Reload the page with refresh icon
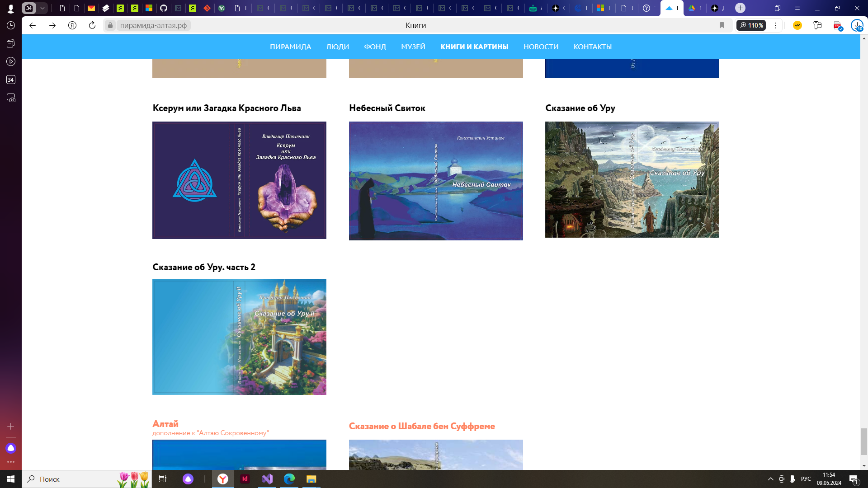The width and height of the screenshot is (868, 488). coord(92,25)
